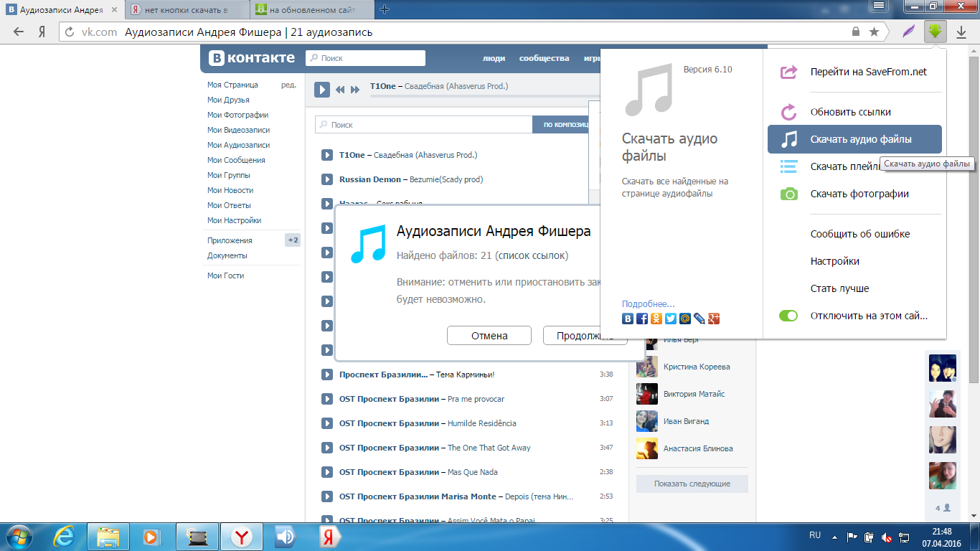Click Скачать плейлист list icon
This screenshot has width=980, height=551.
pos(788,166)
